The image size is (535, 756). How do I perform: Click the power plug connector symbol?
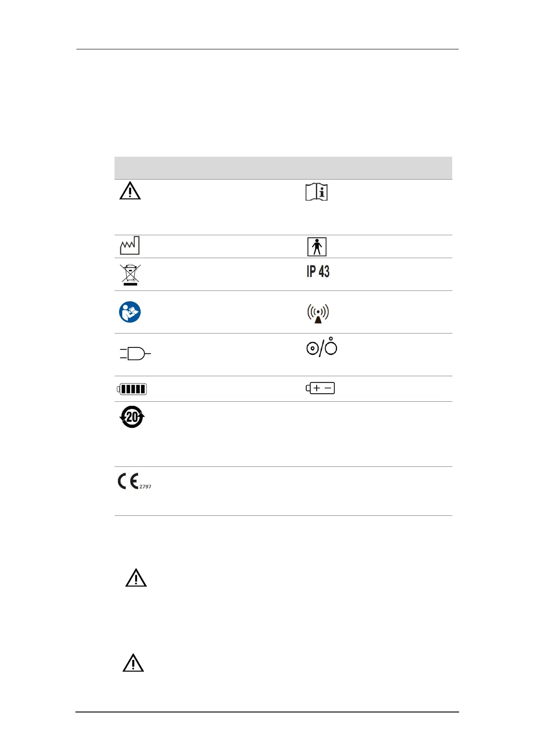[x=135, y=354]
